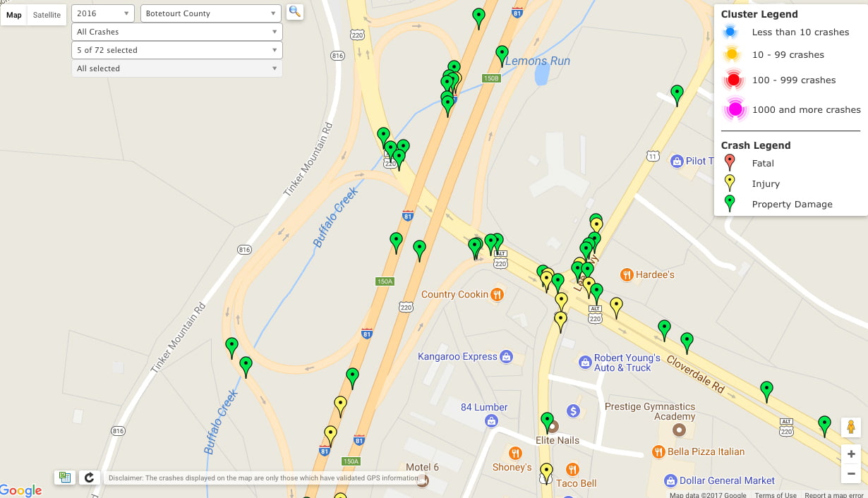Open the Terms of Use link
The image size is (868, 498).
click(x=776, y=495)
